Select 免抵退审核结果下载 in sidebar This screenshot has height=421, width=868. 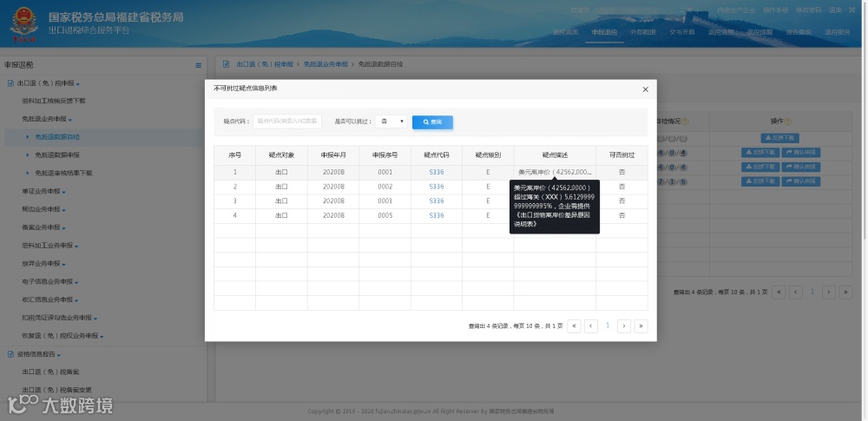pyautogui.click(x=63, y=173)
